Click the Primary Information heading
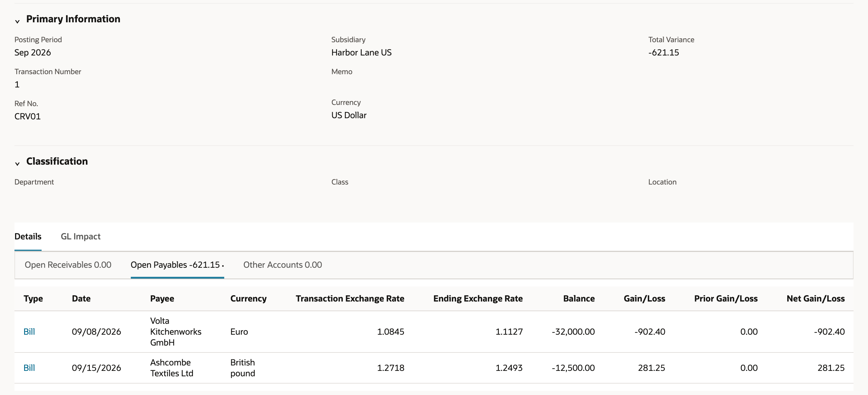868x395 pixels. click(x=73, y=19)
